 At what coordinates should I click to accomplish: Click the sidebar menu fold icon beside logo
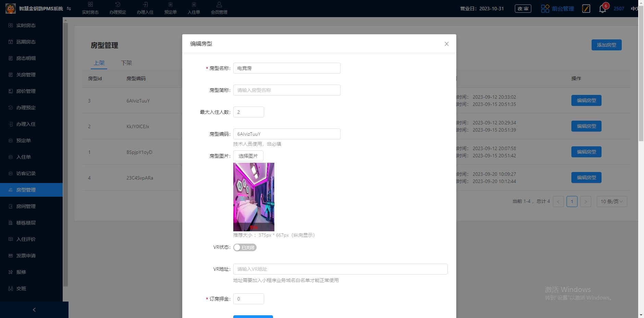[69, 9]
